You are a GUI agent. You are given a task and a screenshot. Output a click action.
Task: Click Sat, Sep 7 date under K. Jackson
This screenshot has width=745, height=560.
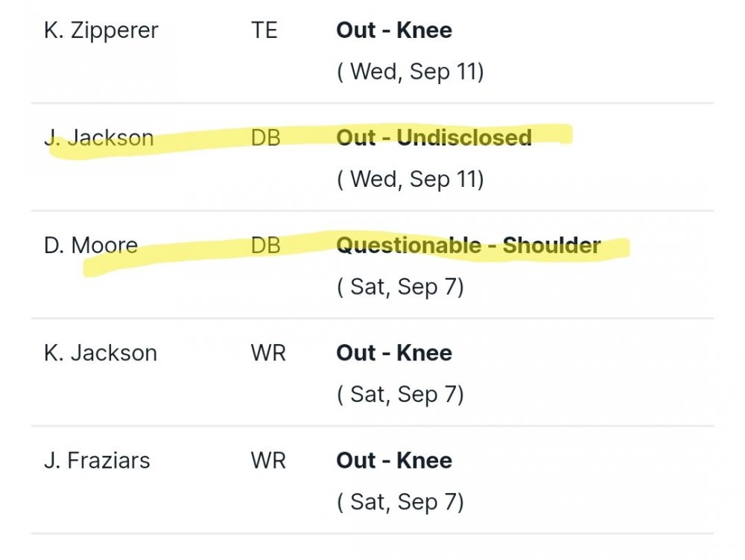(x=401, y=394)
